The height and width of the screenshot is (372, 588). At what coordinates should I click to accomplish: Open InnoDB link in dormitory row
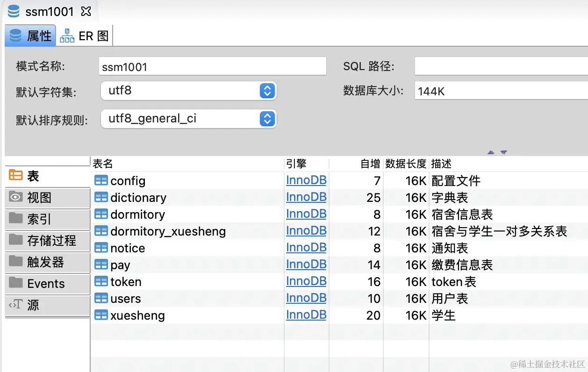click(x=306, y=215)
